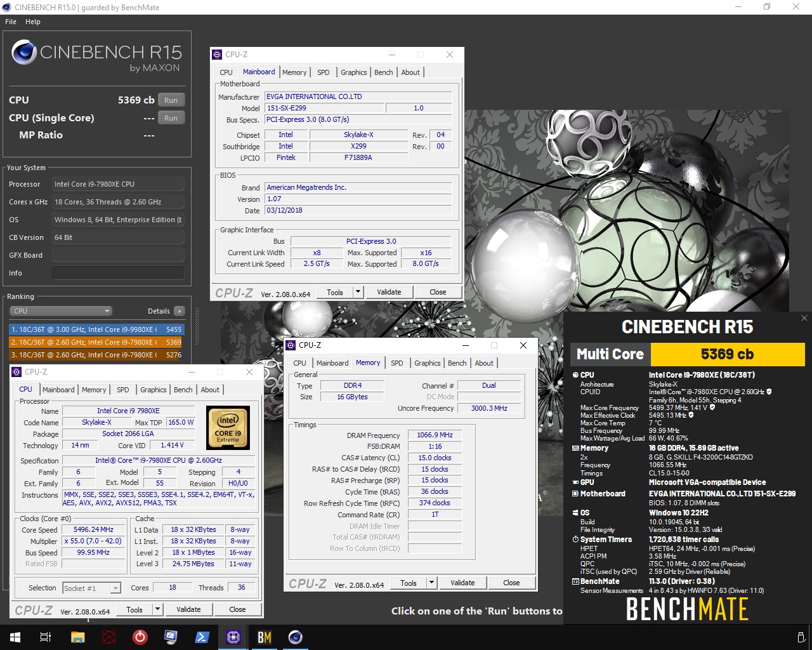Open CPU tab in Mainboard CPU-Z window
812x650 pixels.
coord(226,72)
